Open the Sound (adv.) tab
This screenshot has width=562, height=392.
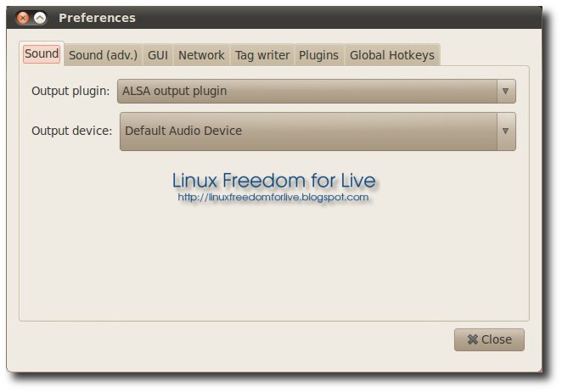click(103, 55)
